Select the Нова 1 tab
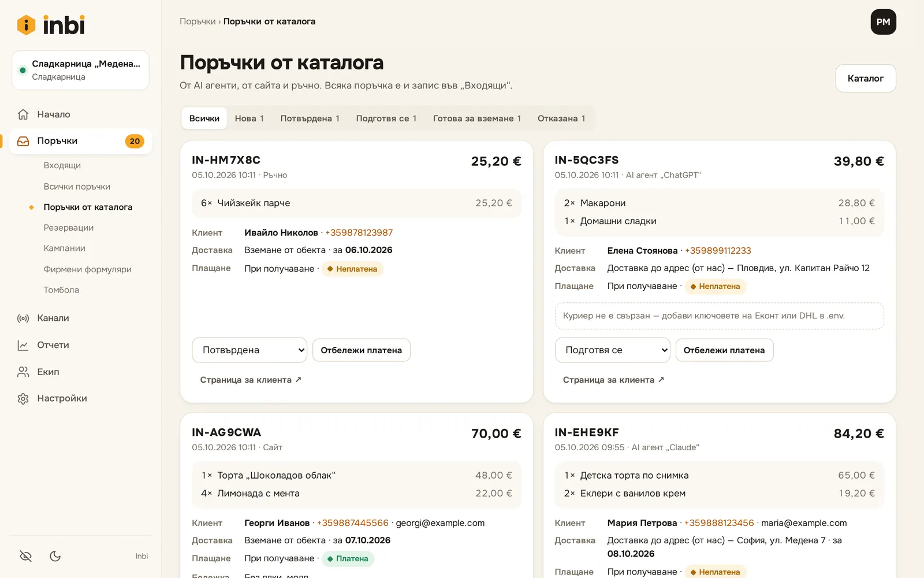 tap(249, 118)
